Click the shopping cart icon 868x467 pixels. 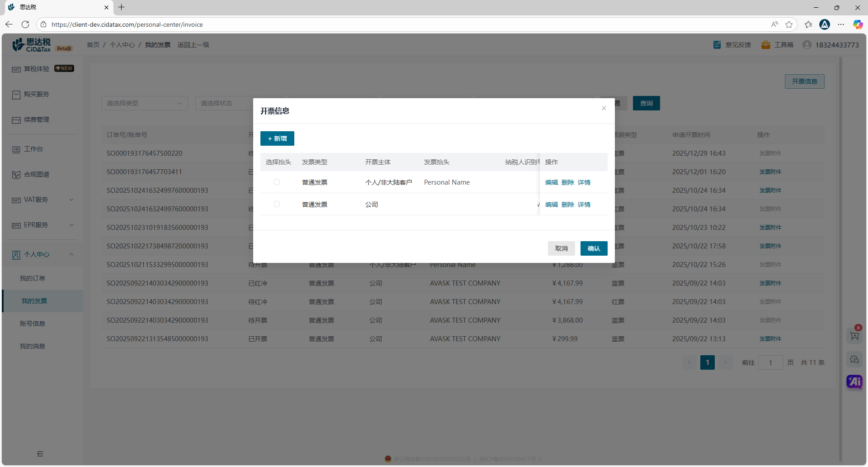click(854, 336)
